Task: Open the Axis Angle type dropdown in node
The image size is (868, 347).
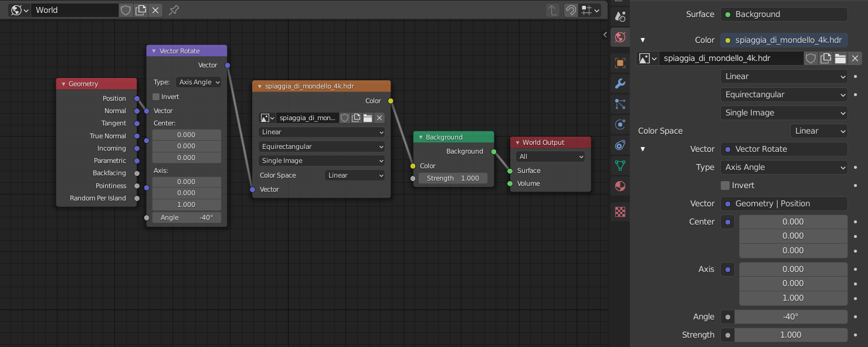Action: (199, 82)
